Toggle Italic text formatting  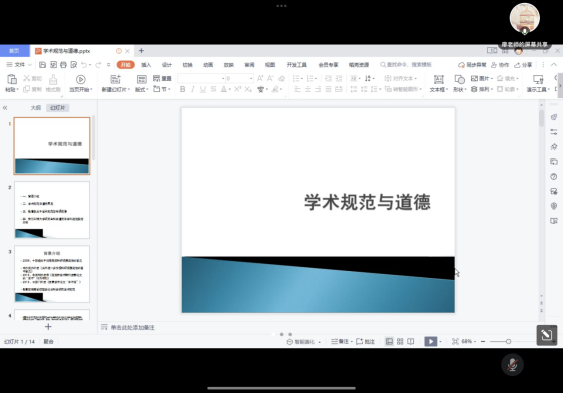tap(193, 89)
